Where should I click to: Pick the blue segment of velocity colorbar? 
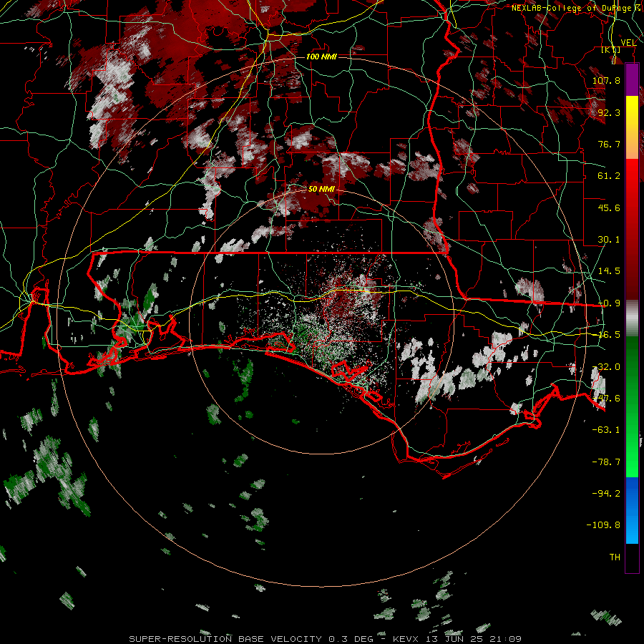[x=632, y=510]
